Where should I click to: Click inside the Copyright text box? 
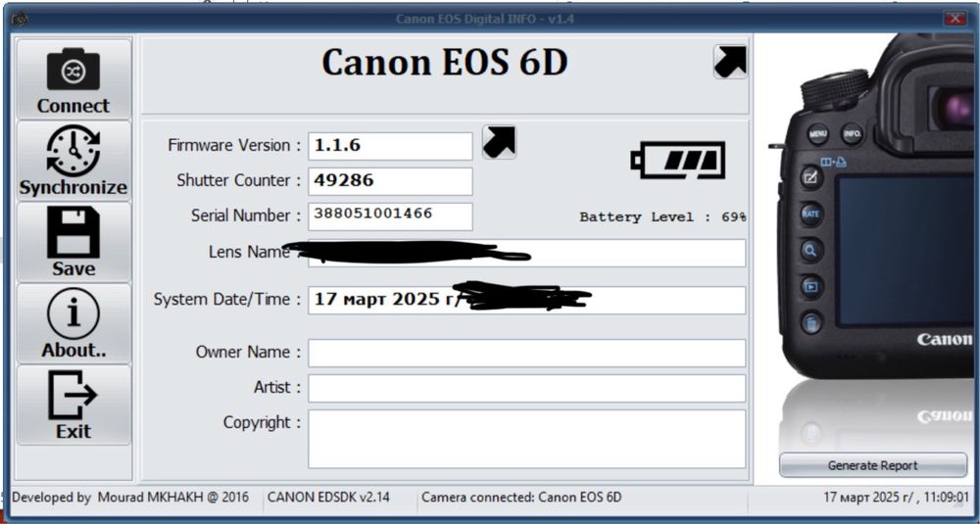point(526,439)
